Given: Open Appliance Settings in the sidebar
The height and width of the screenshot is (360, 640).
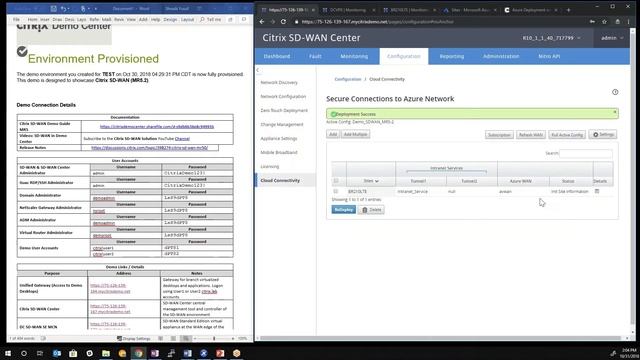Looking at the screenshot, I should 279,138.
